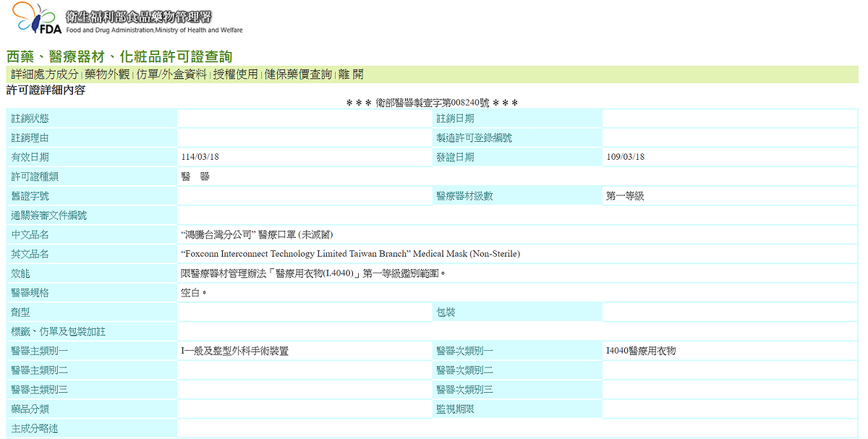This screenshot has height=439, width=868.
Task: Open 授權使用 menu link
Action: [235, 74]
